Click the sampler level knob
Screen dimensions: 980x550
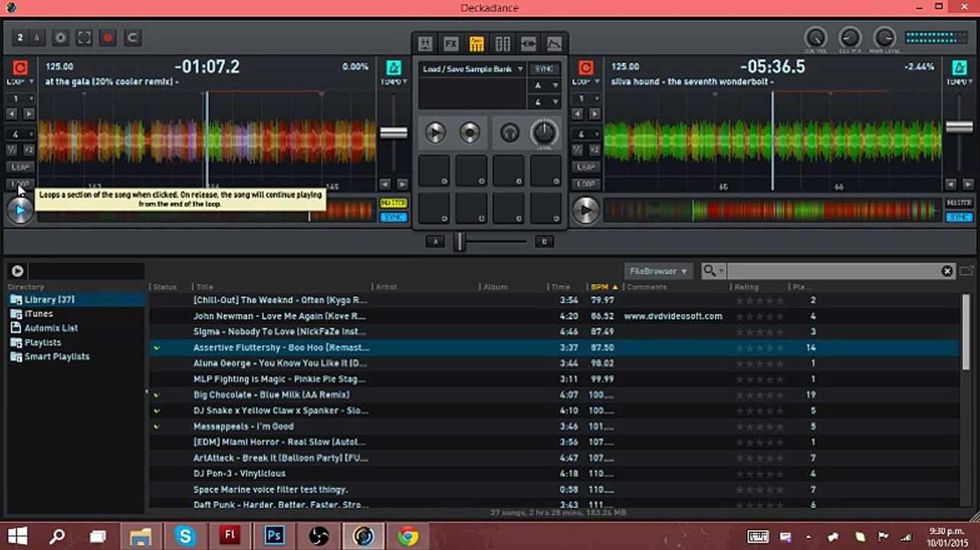544,133
